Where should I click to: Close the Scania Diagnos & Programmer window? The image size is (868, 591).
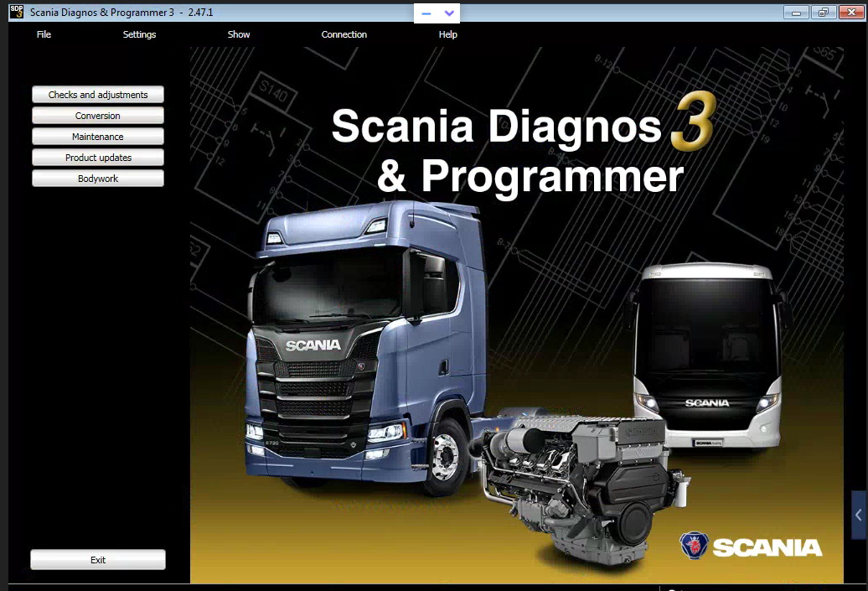tap(851, 13)
